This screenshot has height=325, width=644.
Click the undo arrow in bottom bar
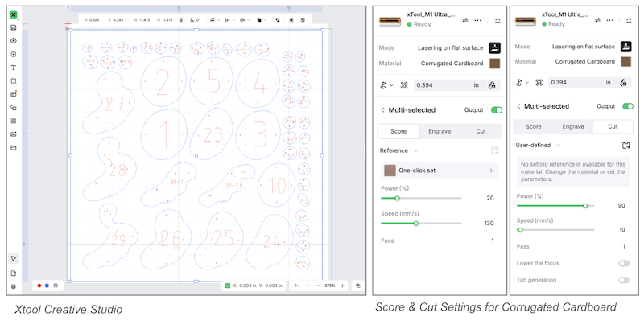(x=296, y=286)
